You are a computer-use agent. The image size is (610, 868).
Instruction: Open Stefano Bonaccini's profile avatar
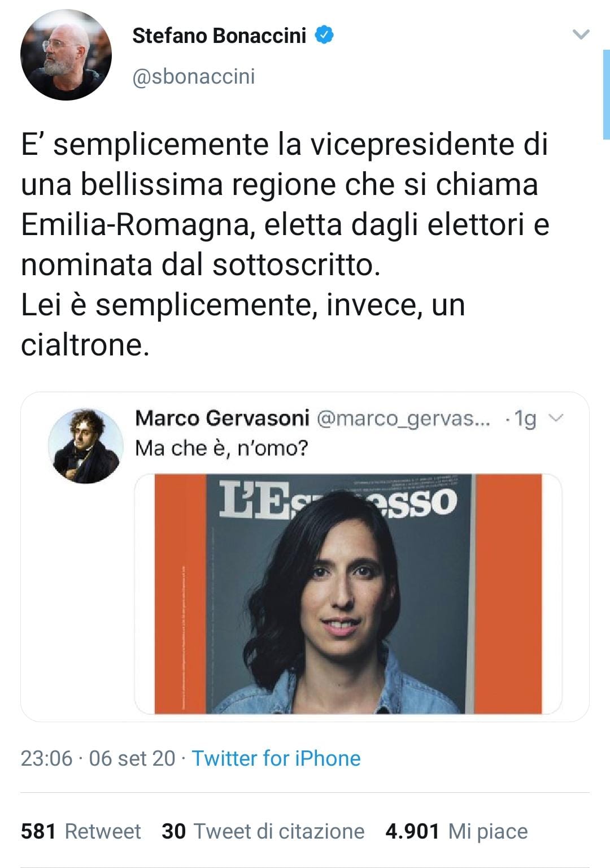(66, 54)
